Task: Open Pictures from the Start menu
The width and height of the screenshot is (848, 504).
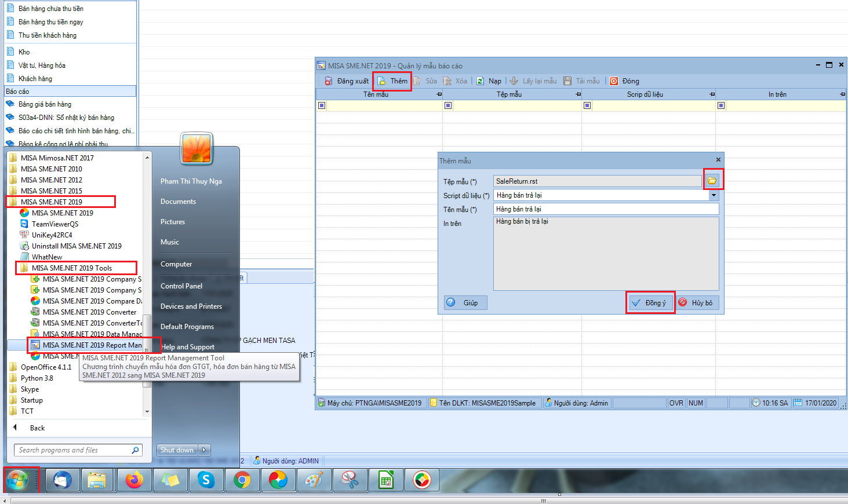Action: (x=173, y=222)
